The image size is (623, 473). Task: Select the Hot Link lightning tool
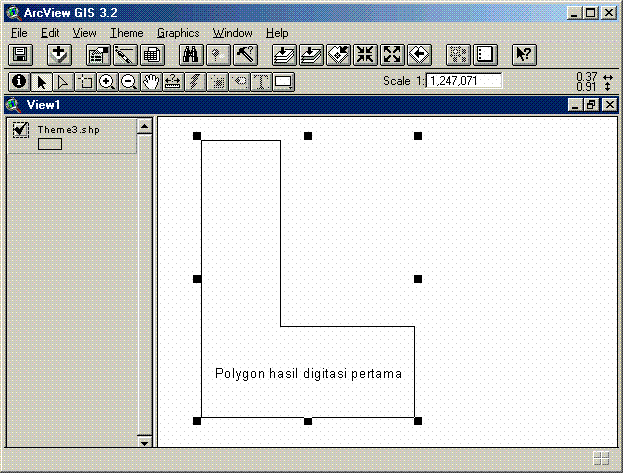(x=195, y=82)
